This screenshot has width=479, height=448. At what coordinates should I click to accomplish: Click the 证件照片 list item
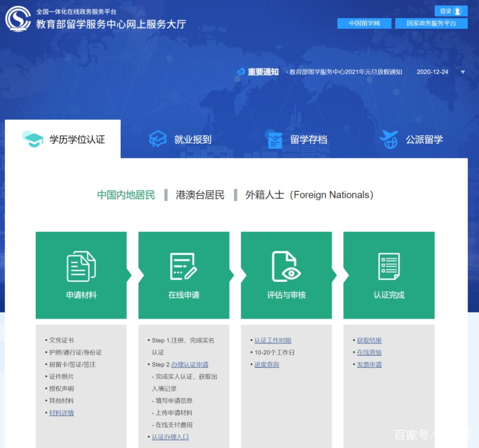pyautogui.click(x=61, y=377)
